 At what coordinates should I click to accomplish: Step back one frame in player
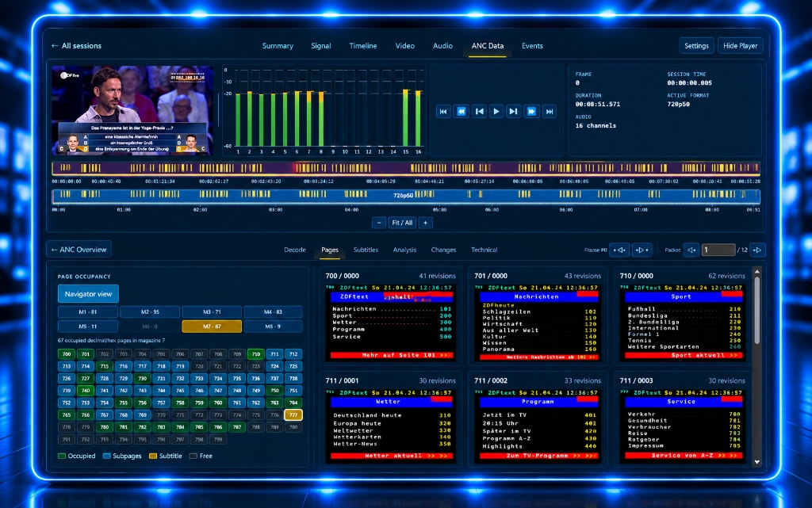(479, 111)
